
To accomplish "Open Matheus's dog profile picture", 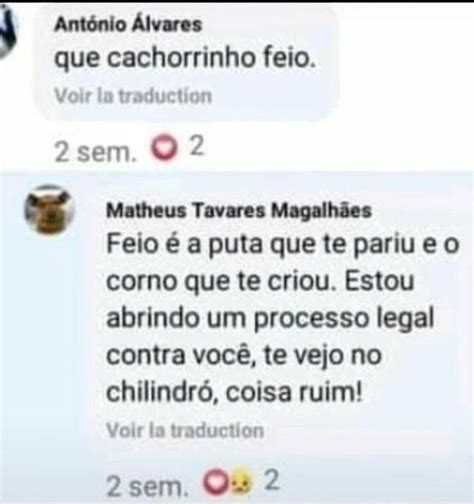I will [x=49, y=210].
